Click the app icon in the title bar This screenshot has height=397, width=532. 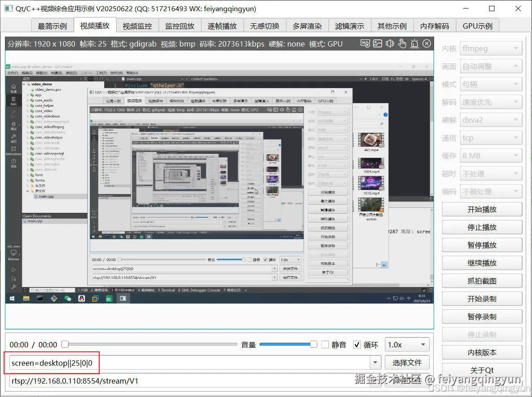coord(8,8)
